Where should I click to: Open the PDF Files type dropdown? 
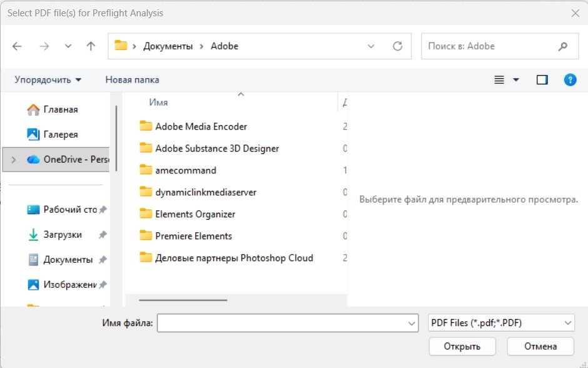[x=501, y=323]
